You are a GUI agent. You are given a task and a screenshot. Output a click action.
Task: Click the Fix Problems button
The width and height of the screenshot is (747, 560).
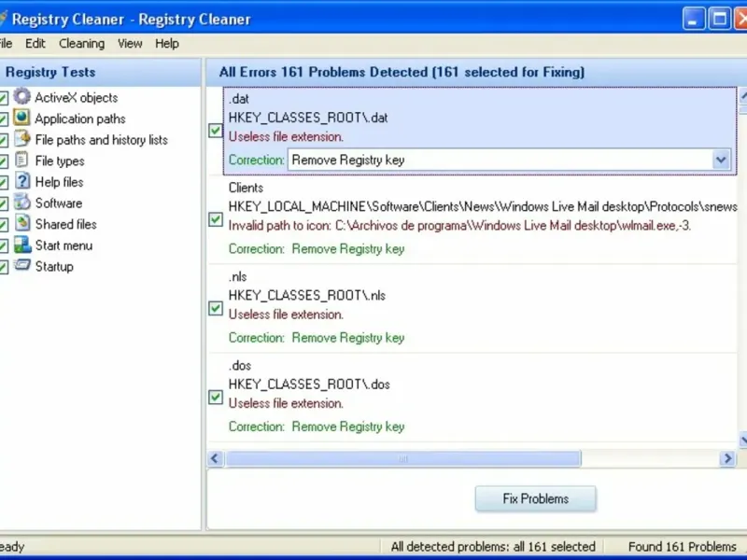coord(535,498)
